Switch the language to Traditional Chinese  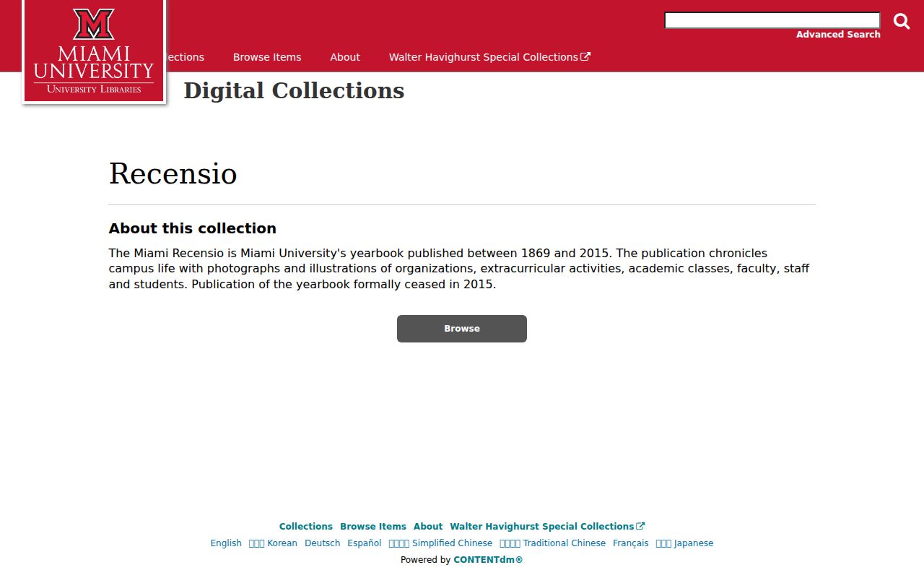click(x=553, y=543)
